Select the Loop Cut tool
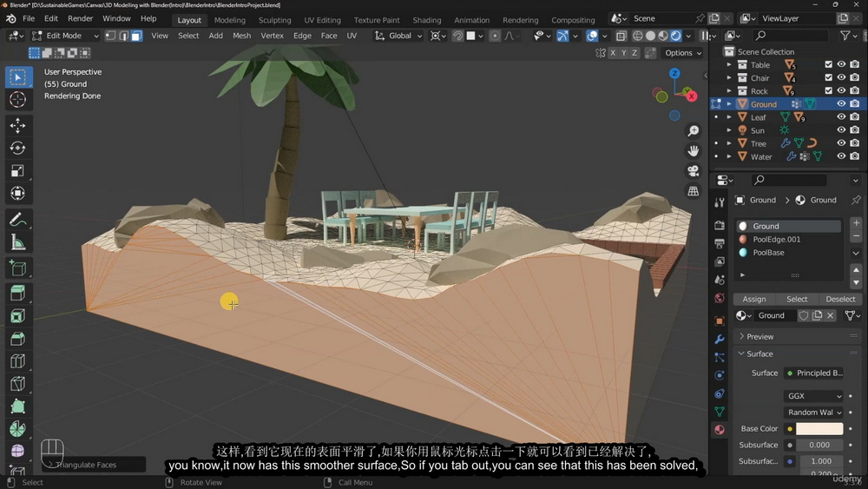Screen dimensions: 868x489 click(x=17, y=361)
